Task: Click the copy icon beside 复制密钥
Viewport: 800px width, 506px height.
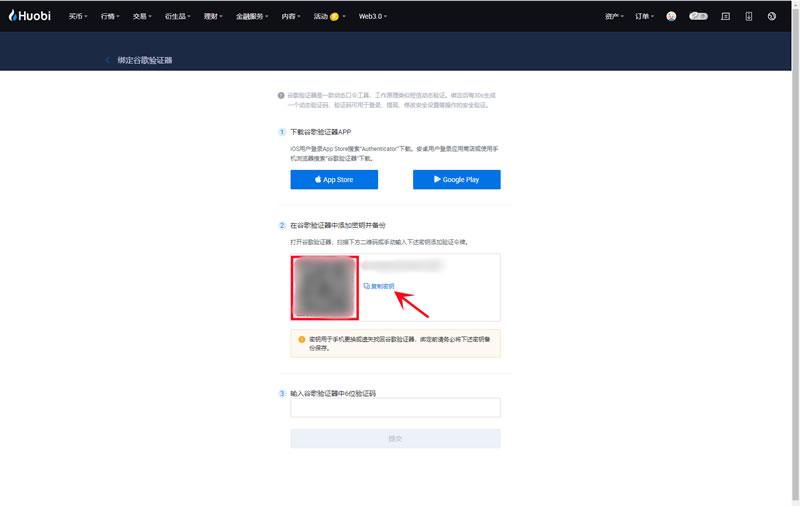Action: pos(367,286)
